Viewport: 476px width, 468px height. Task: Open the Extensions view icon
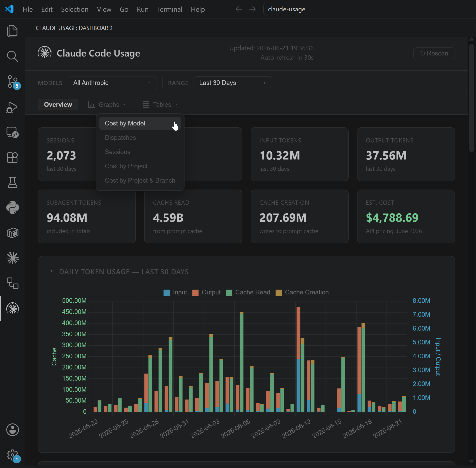tap(12, 157)
